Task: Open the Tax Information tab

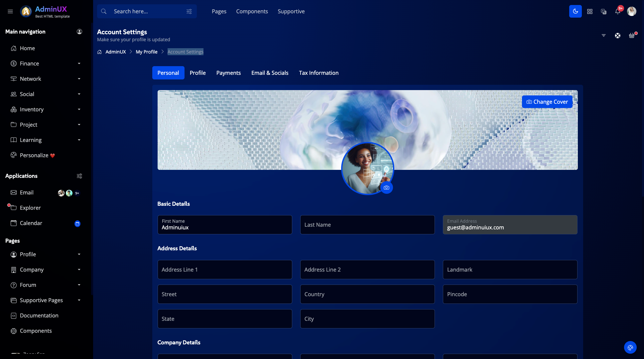Action: click(319, 73)
